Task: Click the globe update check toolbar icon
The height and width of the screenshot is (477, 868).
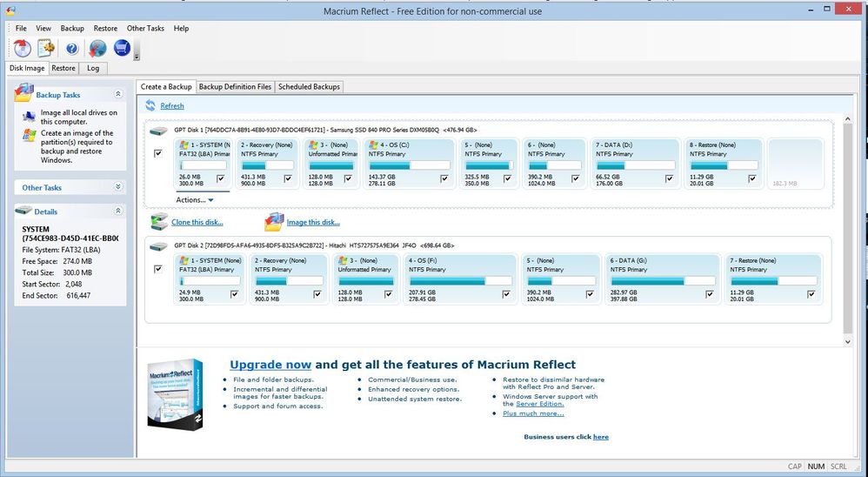Action: 97,49
